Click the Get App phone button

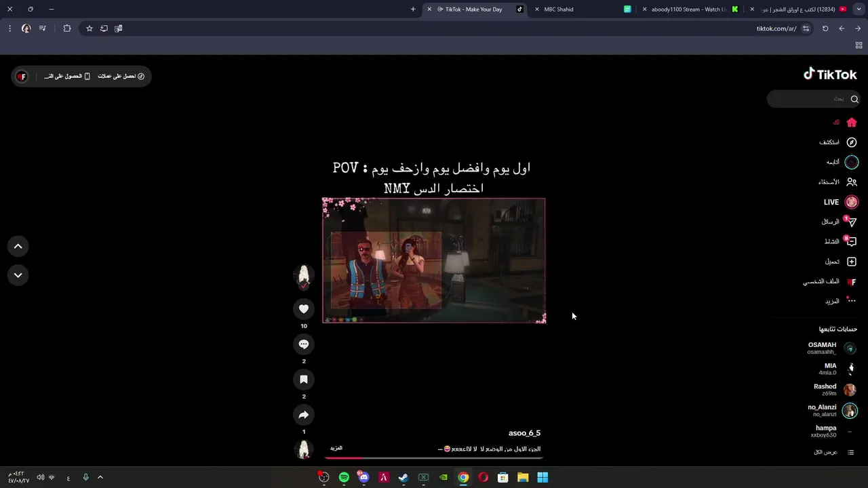(67, 76)
